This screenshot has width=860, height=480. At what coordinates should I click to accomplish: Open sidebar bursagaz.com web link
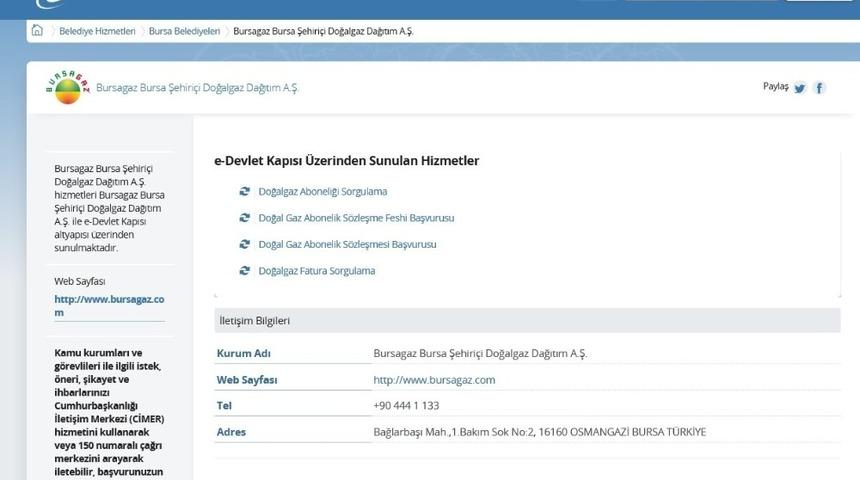tap(109, 306)
